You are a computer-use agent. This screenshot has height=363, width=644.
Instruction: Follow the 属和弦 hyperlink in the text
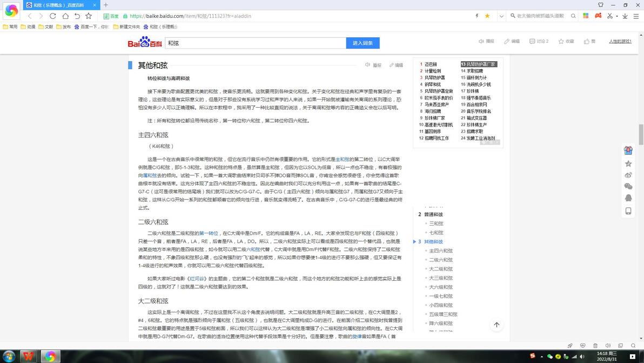[x=150, y=175]
